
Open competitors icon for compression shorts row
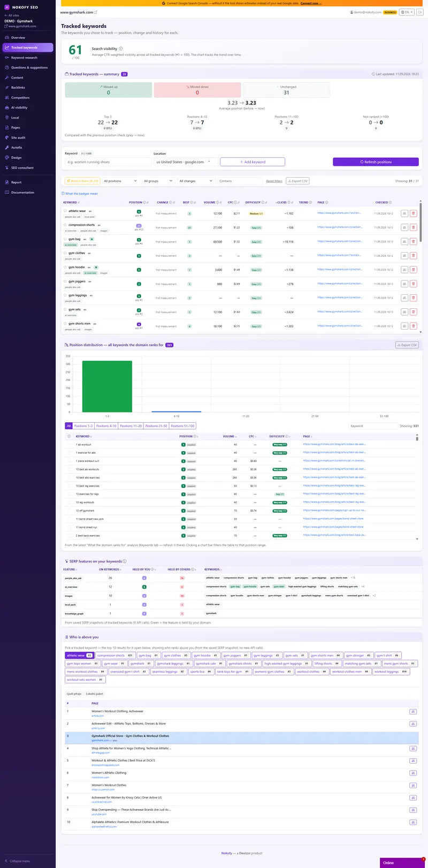[404, 227]
